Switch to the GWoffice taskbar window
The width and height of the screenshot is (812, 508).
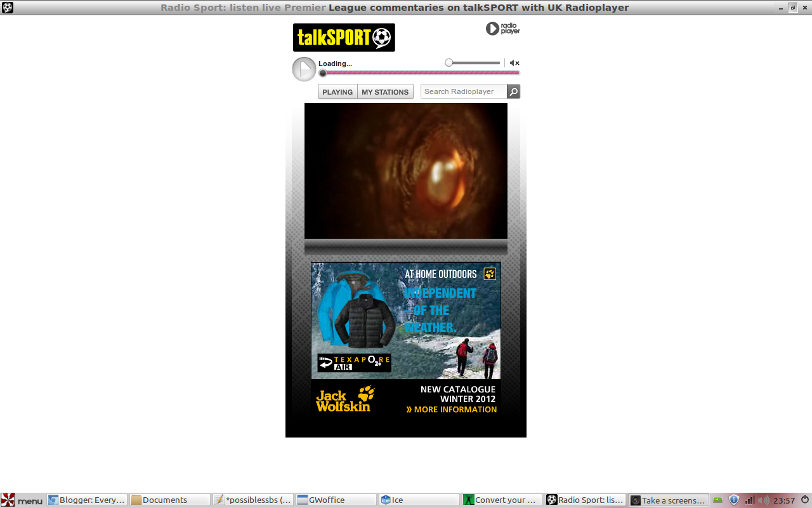336,500
